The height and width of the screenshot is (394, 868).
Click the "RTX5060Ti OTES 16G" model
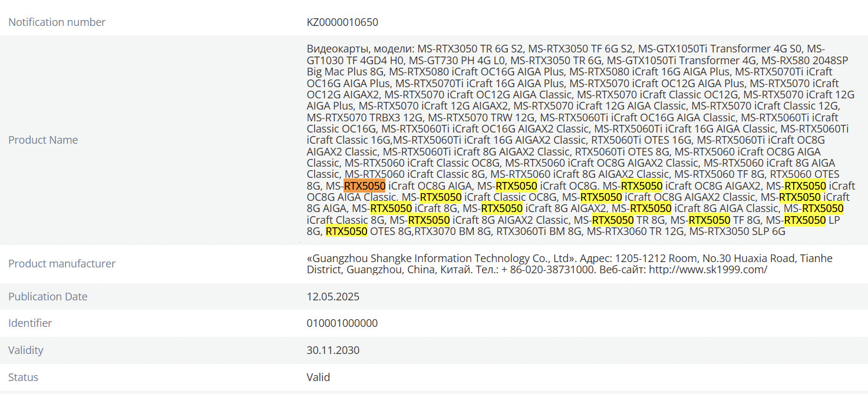(641, 140)
